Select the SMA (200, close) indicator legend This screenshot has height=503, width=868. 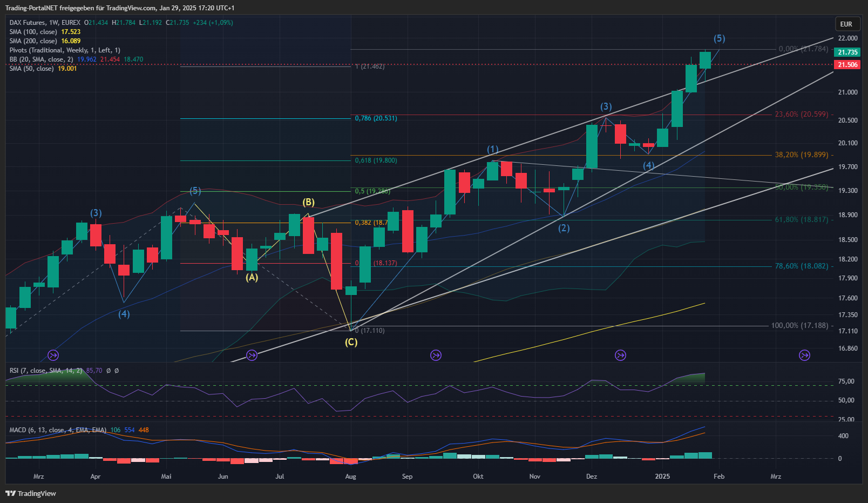pyautogui.click(x=33, y=41)
